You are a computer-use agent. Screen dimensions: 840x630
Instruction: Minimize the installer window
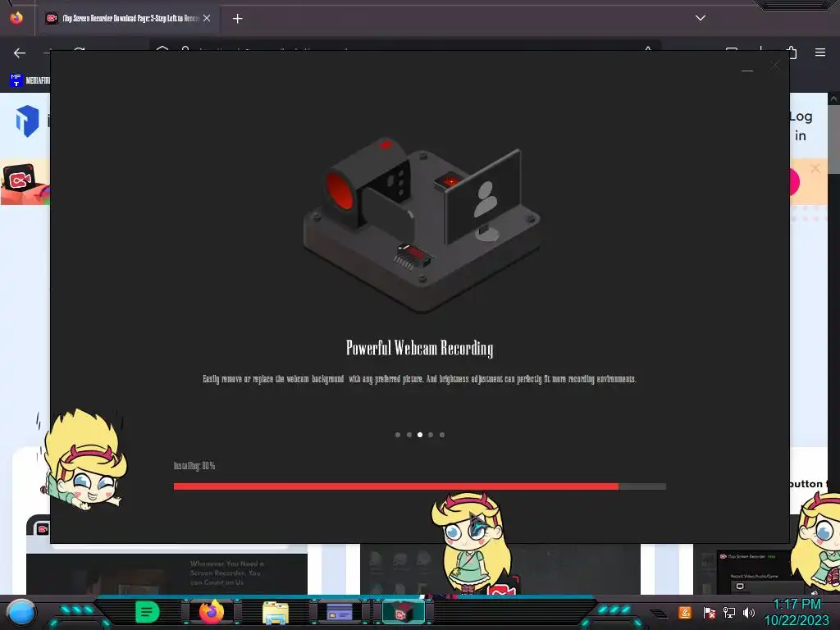click(x=747, y=69)
